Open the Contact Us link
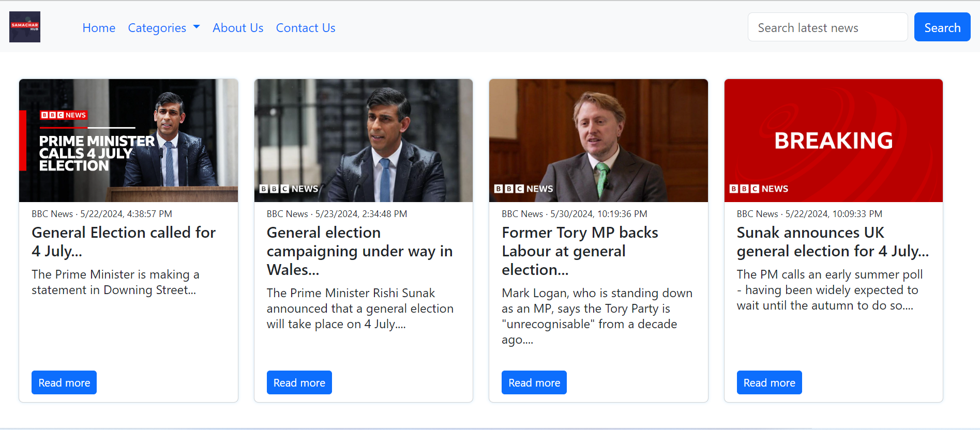The image size is (980, 430). point(306,28)
